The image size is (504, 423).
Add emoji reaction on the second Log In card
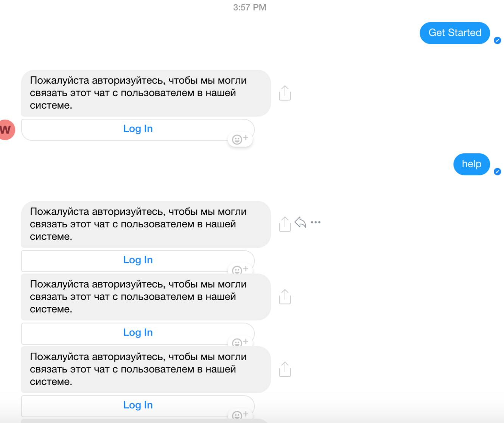240,270
